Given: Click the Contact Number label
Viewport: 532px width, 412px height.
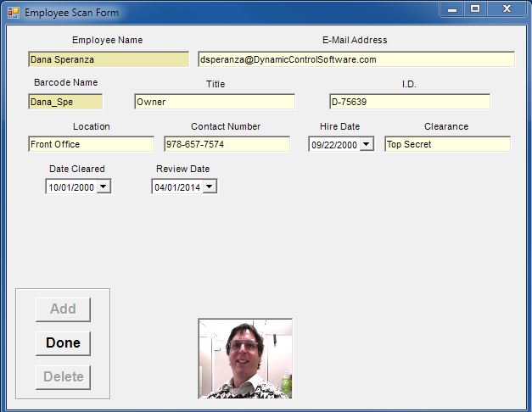Looking at the screenshot, I should [x=226, y=126].
